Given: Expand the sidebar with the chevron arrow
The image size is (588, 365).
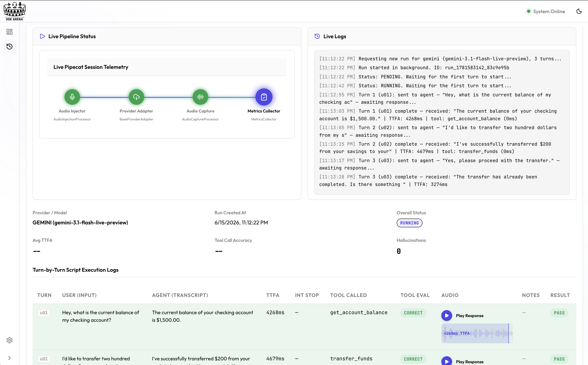Looking at the screenshot, I should tap(9, 358).
